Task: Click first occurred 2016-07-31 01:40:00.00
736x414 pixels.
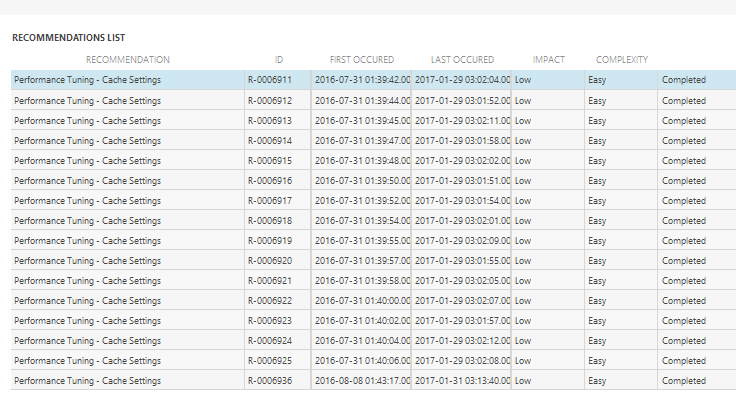Action: pos(362,301)
